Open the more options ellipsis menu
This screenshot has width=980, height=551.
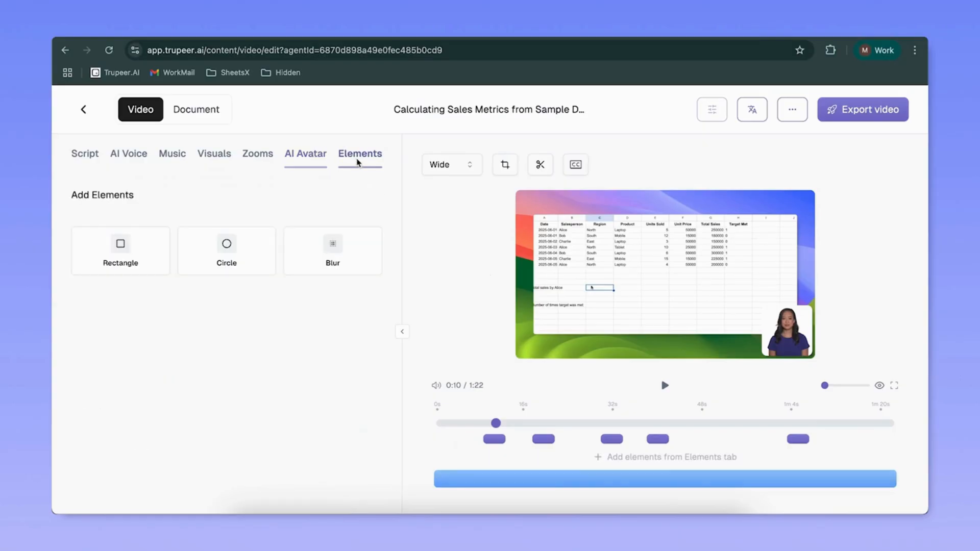pyautogui.click(x=792, y=109)
